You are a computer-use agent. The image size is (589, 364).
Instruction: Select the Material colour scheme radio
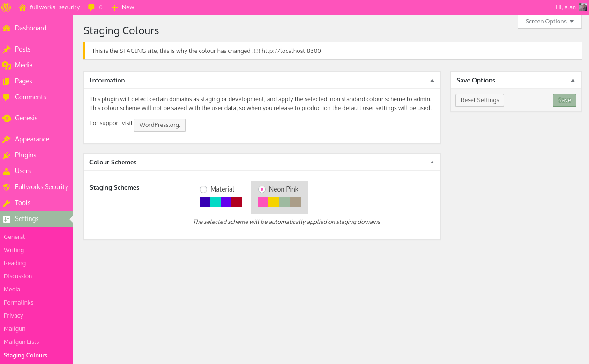pyautogui.click(x=203, y=189)
